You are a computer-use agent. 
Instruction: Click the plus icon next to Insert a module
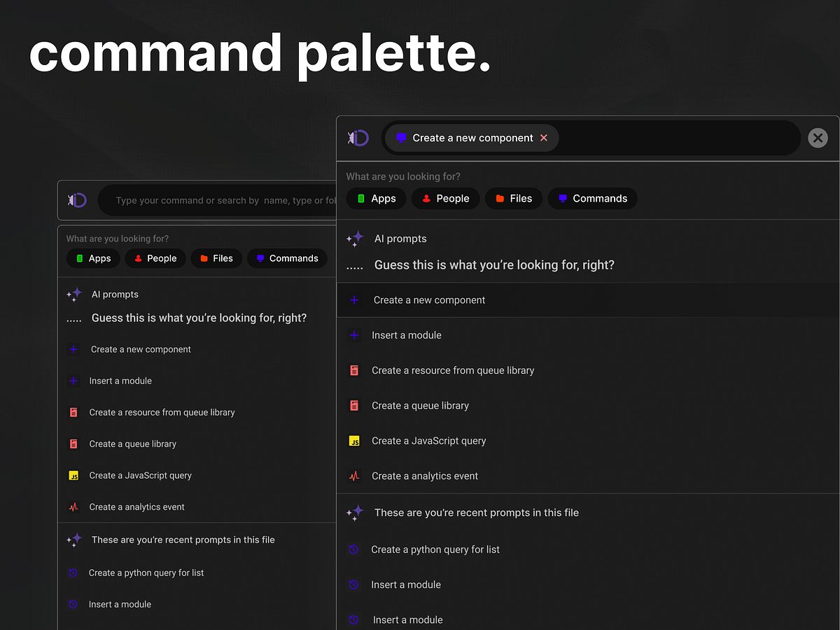(354, 335)
